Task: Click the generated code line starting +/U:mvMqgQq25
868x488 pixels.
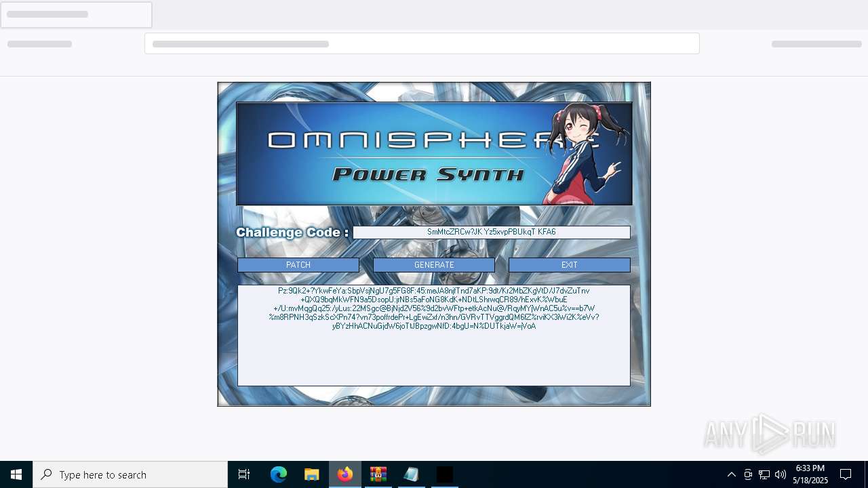Action: (x=434, y=308)
